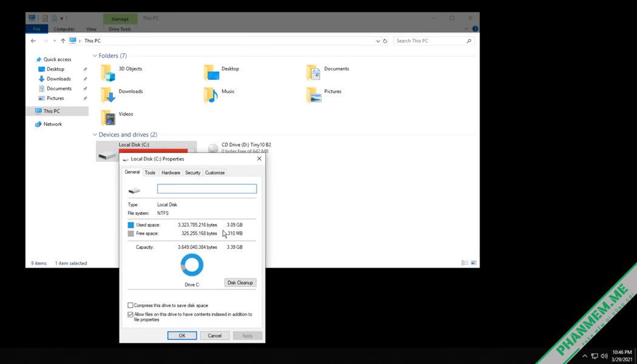Collapse the Folders (7) group

[95, 56]
